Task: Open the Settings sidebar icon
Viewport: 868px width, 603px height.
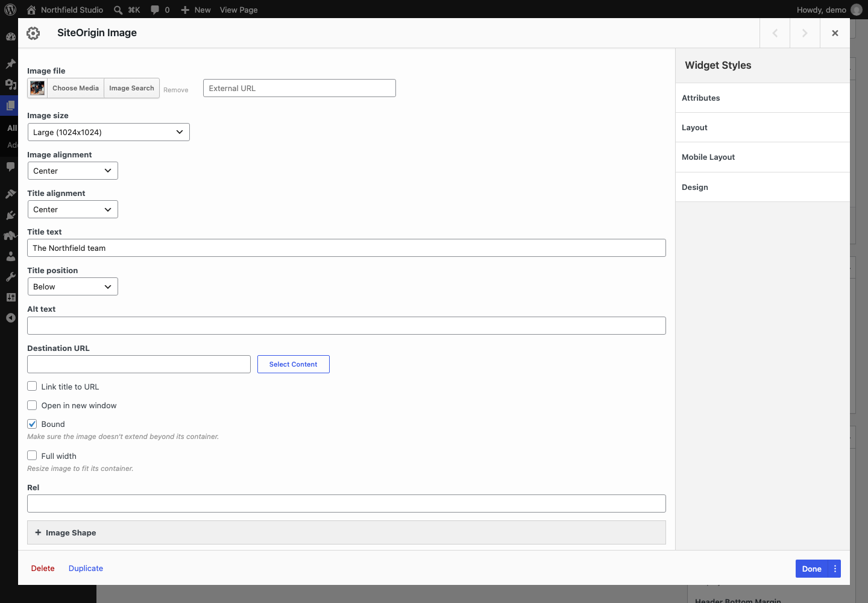Action: [10, 297]
